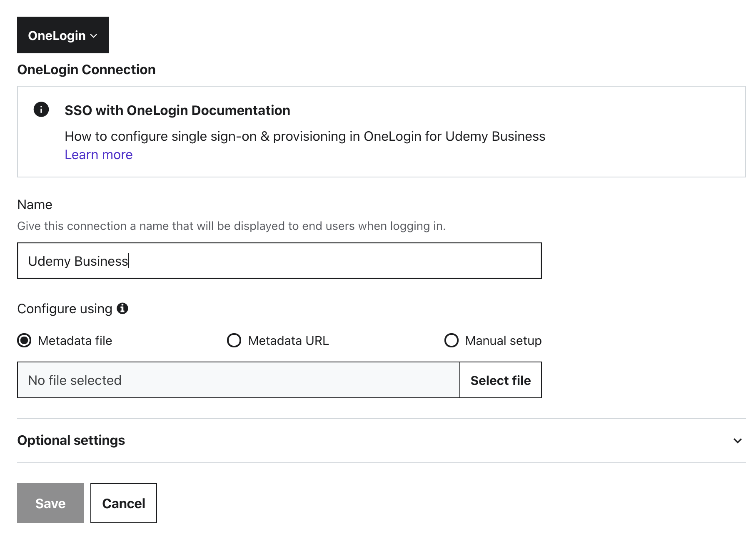Cancel the OneLogin connection setup
756x534 pixels.
tap(124, 503)
